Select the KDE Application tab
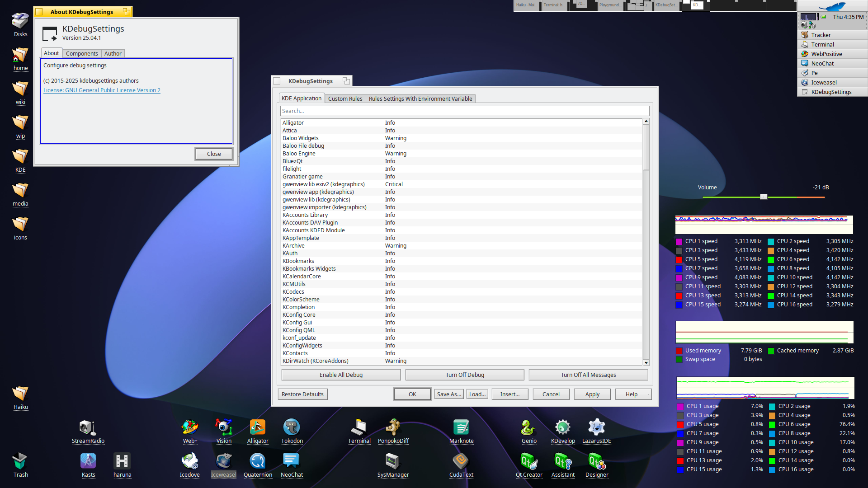Screen dimensions: 868x488 tap(302, 98)
